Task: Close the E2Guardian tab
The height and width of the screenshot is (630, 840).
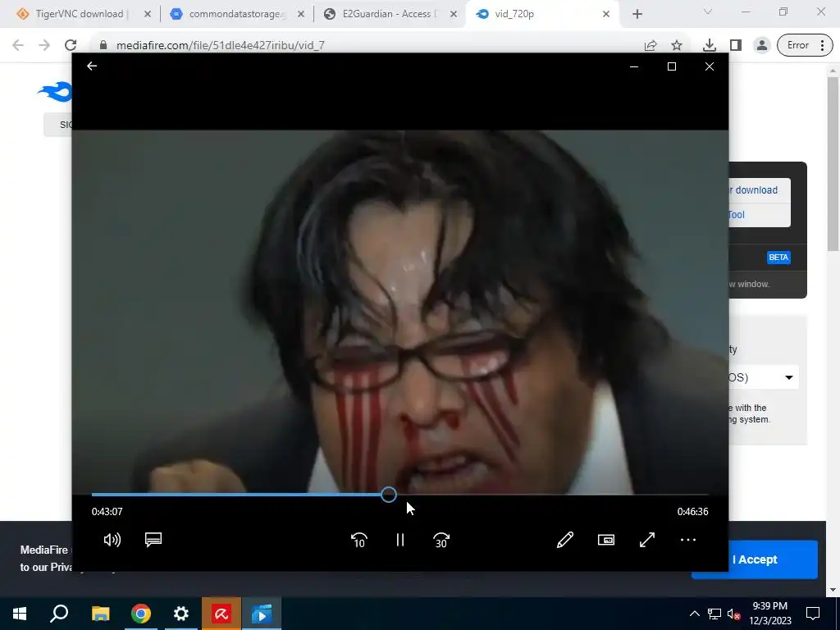Action: click(x=454, y=14)
